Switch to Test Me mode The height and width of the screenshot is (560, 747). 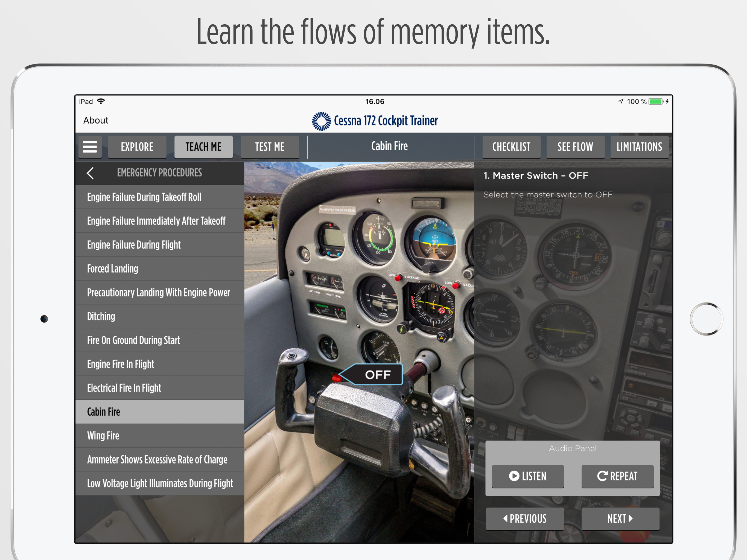(270, 147)
